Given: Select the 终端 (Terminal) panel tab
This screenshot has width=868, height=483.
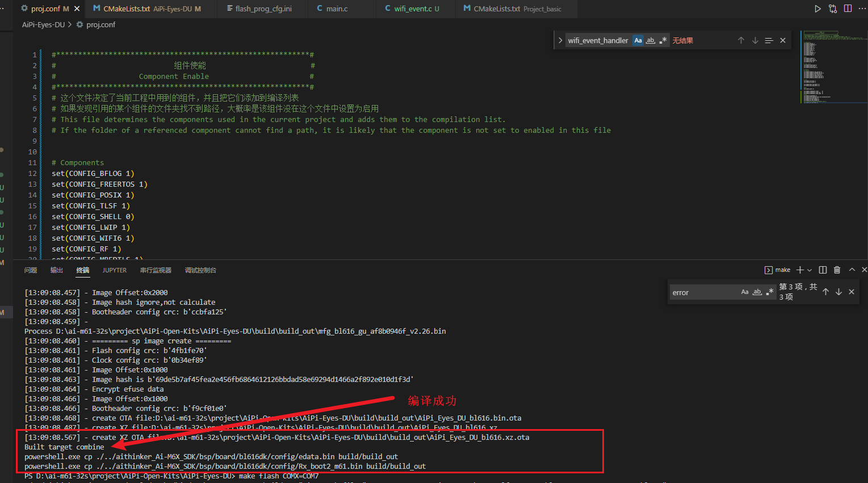Looking at the screenshot, I should 83,270.
